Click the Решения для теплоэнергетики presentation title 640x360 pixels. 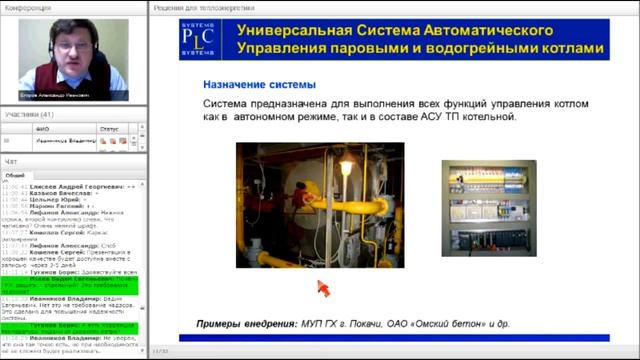[204, 8]
